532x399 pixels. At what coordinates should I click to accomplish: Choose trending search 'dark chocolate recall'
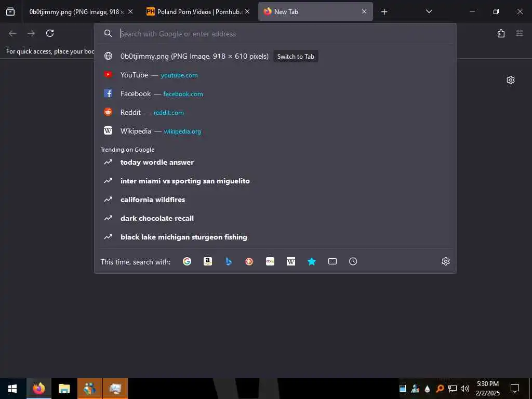[x=275, y=218]
